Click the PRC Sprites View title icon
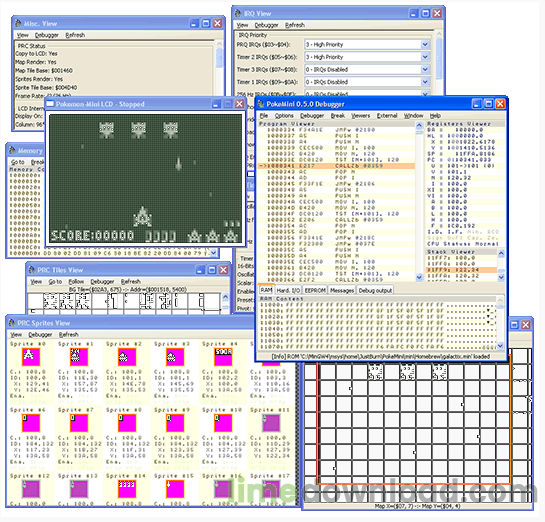 pyautogui.click(x=12, y=323)
